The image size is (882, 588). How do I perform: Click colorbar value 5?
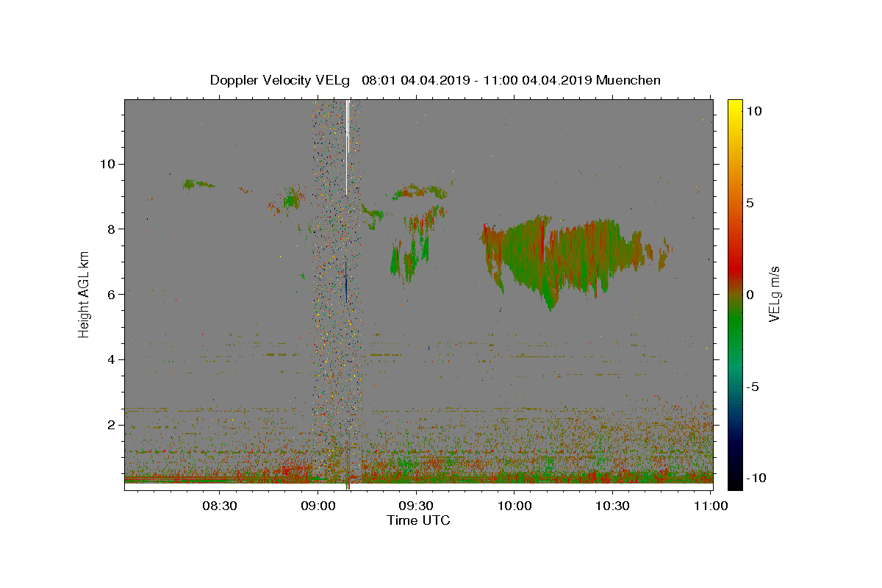(750, 203)
